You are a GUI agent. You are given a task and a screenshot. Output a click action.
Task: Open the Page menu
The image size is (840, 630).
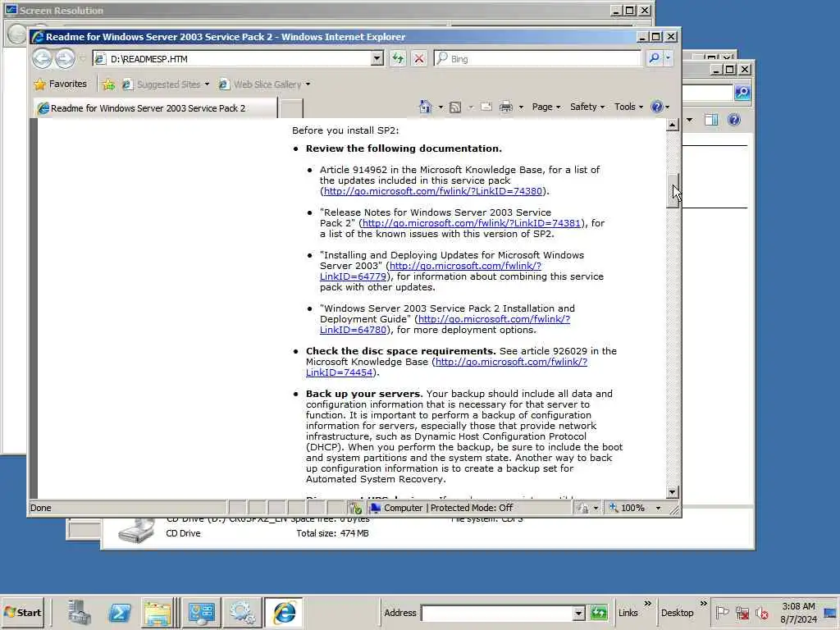click(x=546, y=107)
